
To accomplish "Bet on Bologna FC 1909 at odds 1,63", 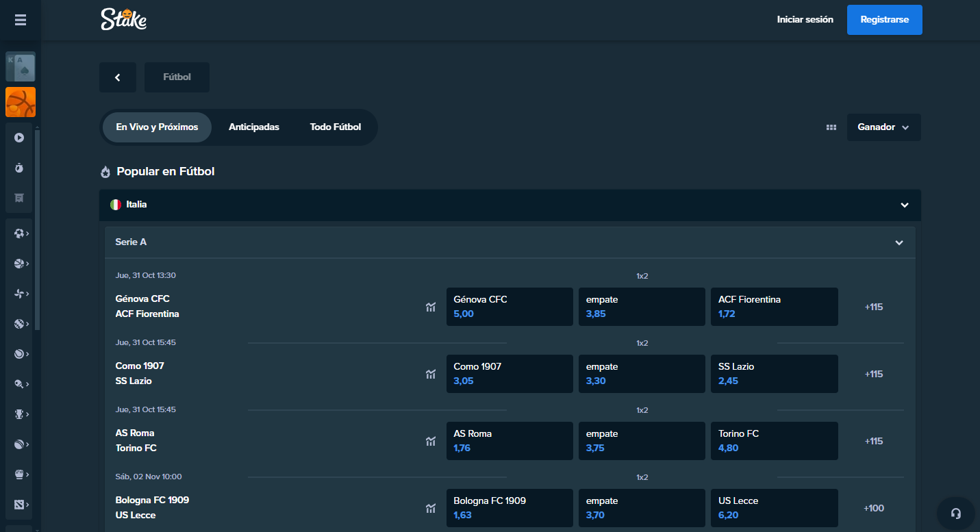I will point(510,508).
